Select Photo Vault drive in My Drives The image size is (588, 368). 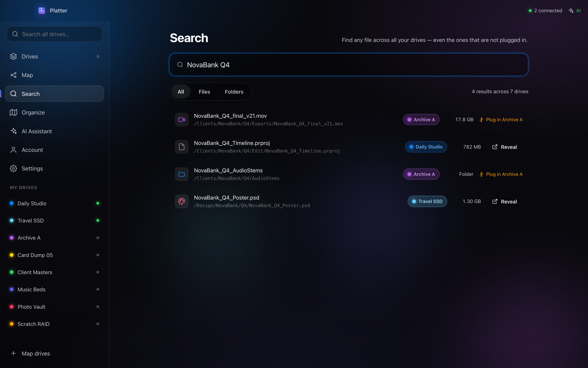point(55,307)
